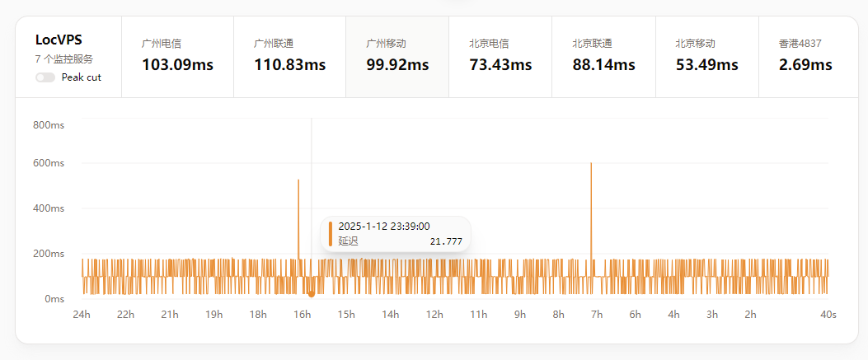This screenshot has height=360, width=868.
Task: Click the Peak cut text label
Action: (x=82, y=77)
